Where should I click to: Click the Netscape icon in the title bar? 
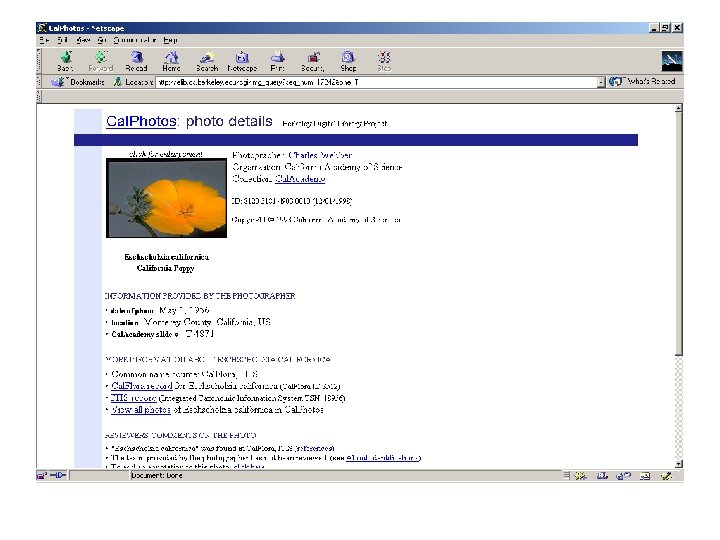coord(42,28)
